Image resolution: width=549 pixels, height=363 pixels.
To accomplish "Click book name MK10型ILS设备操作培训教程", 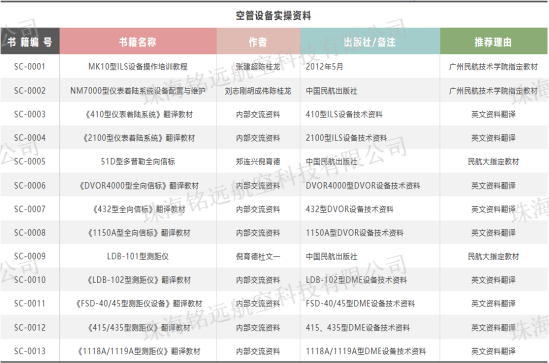I will pos(138,67).
